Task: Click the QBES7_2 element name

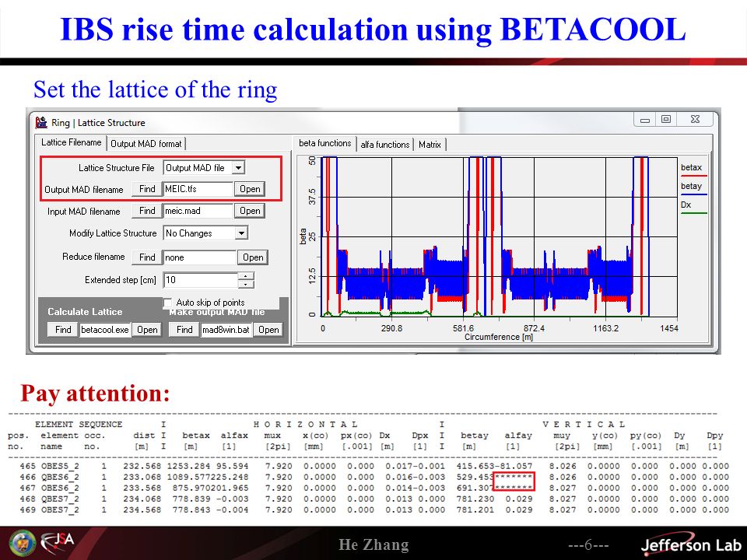Action: point(60,499)
